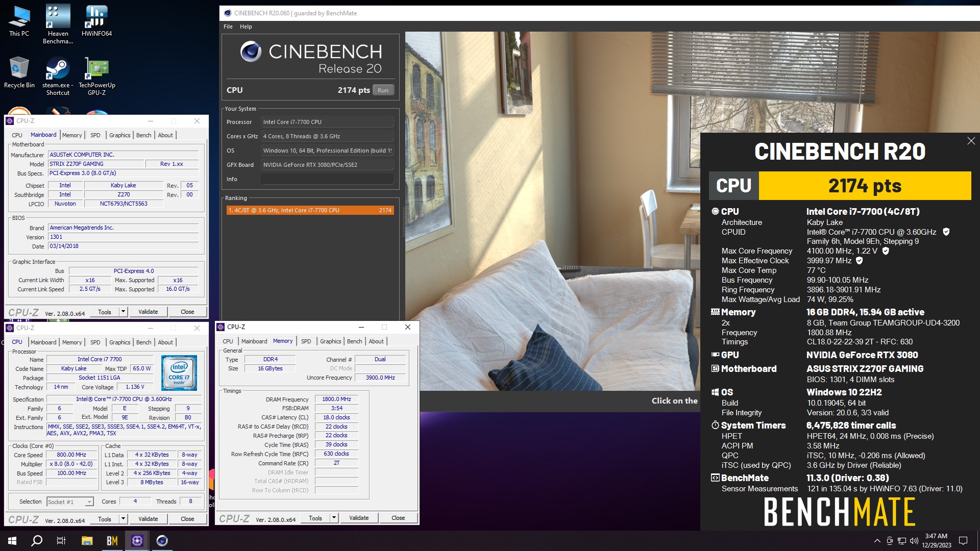The image size is (980, 551).
Task: Open Graphics tab in the Mainboard CPU-Z window
Action: tap(119, 135)
